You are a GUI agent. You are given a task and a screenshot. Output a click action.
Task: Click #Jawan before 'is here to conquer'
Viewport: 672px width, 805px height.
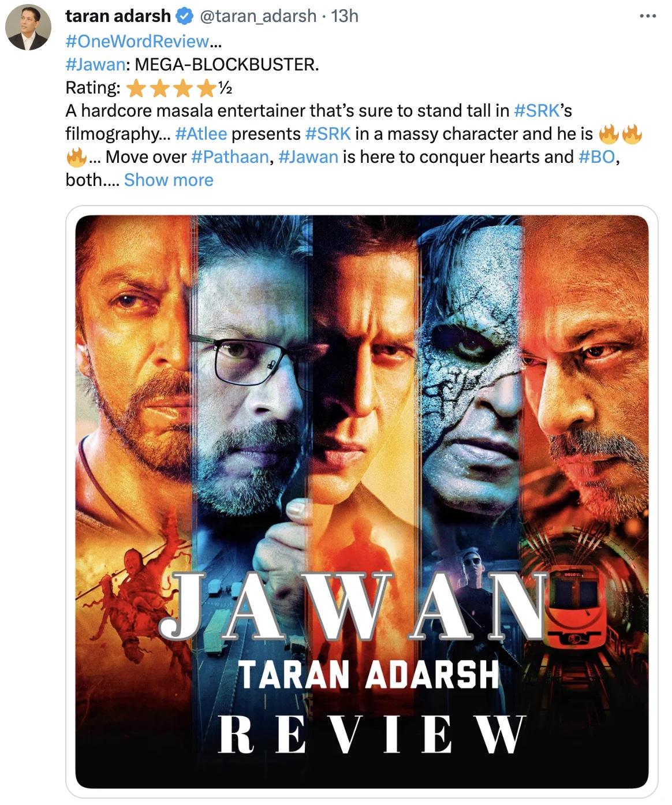pyautogui.click(x=308, y=156)
